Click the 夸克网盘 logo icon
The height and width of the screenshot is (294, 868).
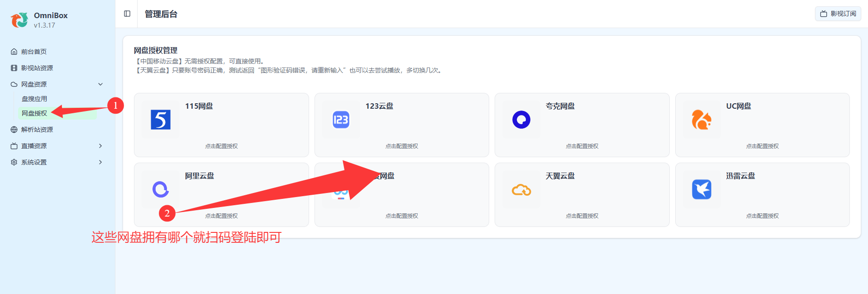click(x=521, y=120)
